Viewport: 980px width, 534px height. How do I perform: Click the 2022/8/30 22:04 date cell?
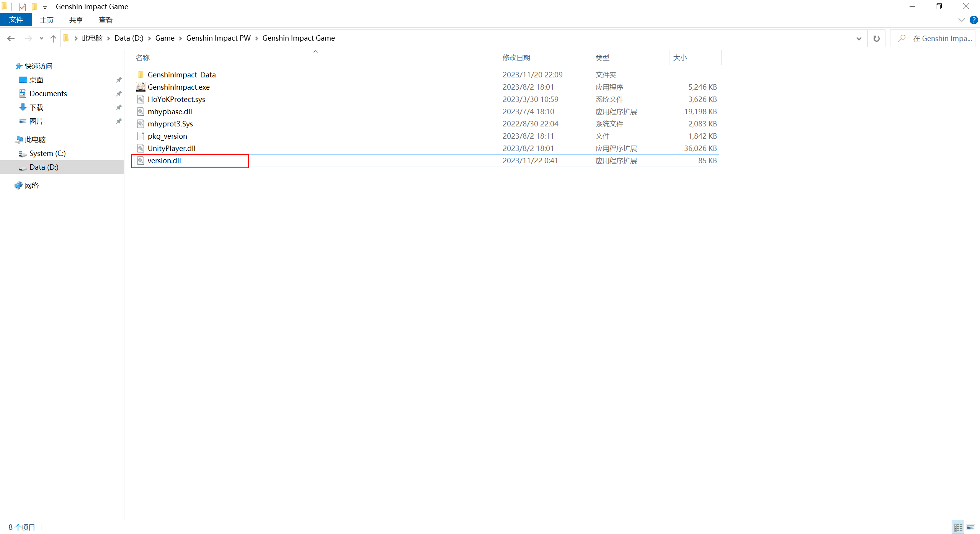pyautogui.click(x=530, y=124)
